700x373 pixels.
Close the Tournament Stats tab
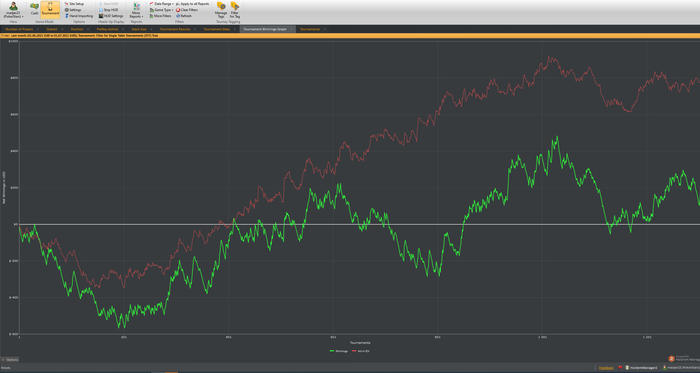[234, 29]
